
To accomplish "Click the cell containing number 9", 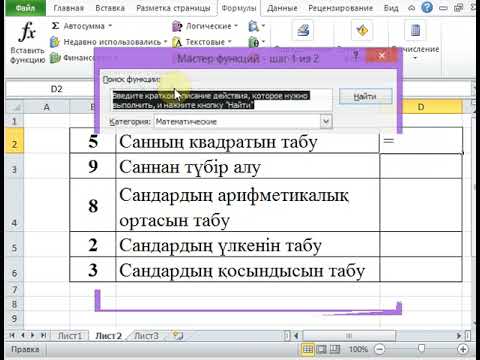I will tap(93, 166).
